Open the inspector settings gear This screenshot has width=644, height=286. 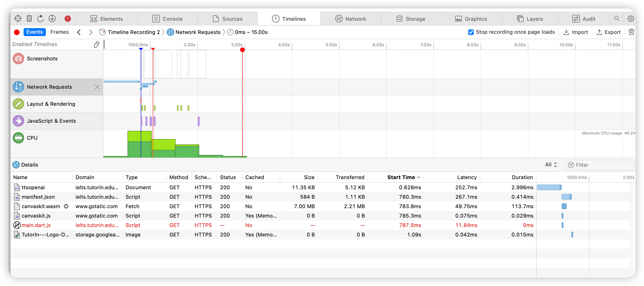click(630, 19)
